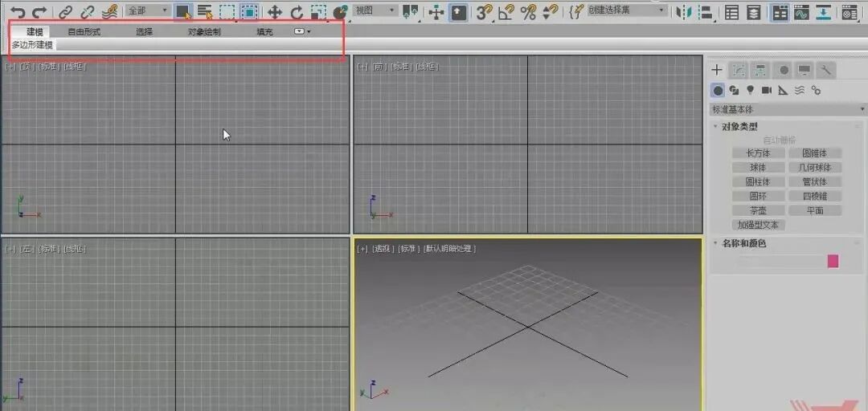Select the Select and Move tool
The width and height of the screenshot is (868, 411).
point(275,12)
